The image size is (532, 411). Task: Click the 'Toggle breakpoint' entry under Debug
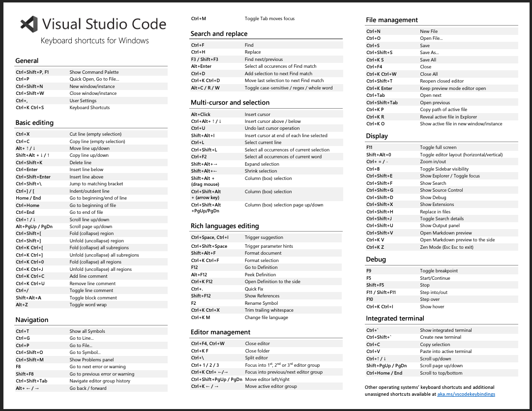(439, 271)
